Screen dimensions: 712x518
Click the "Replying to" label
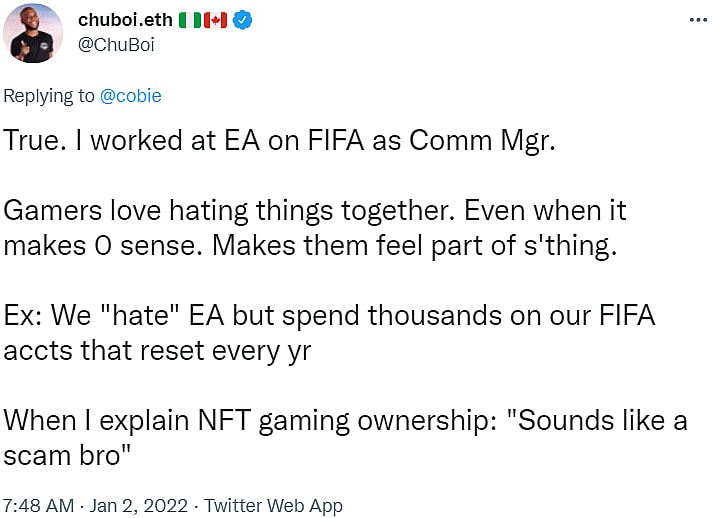click(x=49, y=96)
